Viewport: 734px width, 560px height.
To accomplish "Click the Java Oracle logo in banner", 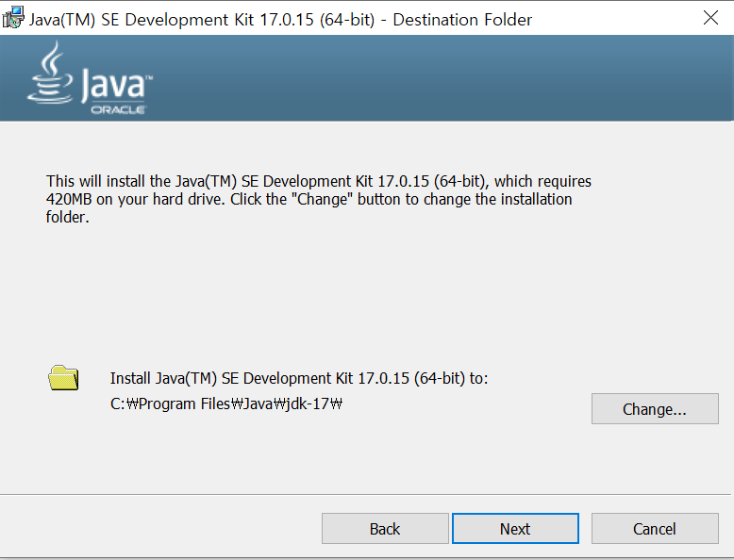I will (90, 78).
